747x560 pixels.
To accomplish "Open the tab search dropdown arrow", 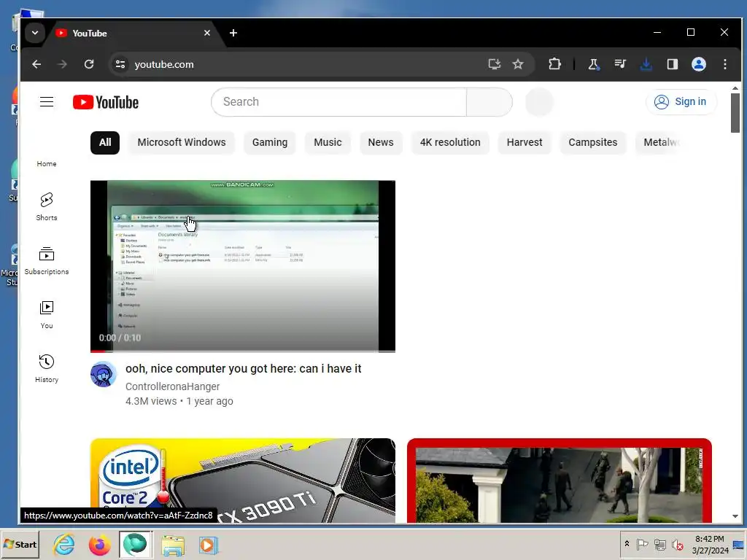I will [35, 33].
